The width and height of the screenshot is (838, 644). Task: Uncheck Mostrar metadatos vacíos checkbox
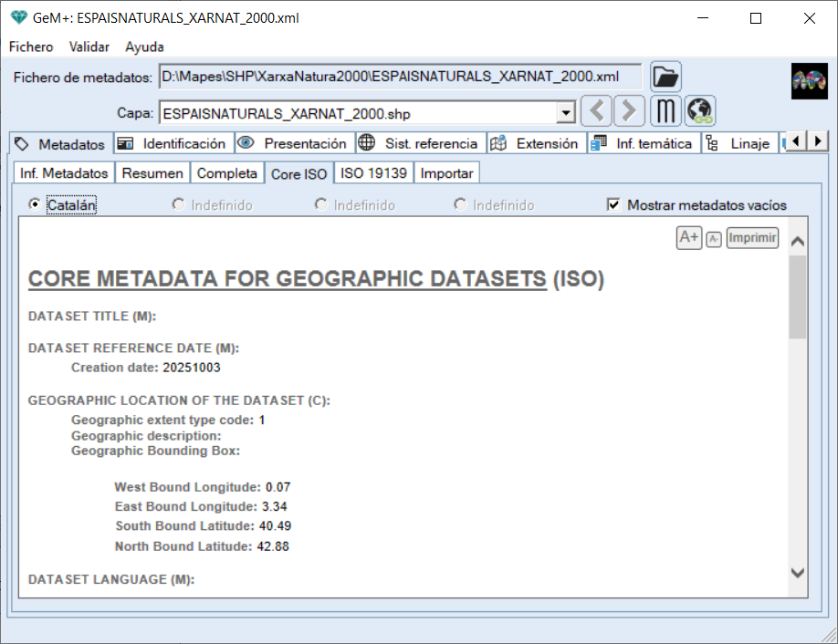pyautogui.click(x=614, y=205)
